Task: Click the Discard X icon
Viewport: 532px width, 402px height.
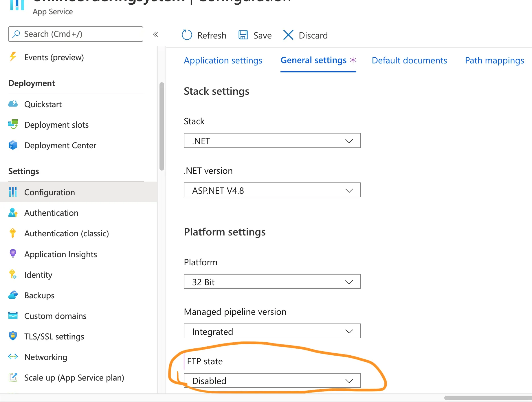Action: click(288, 35)
